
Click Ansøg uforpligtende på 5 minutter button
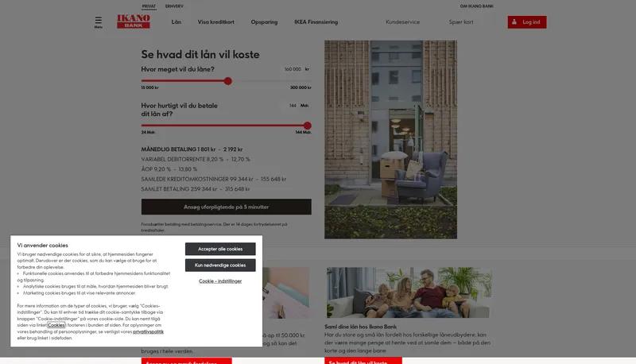227,207
